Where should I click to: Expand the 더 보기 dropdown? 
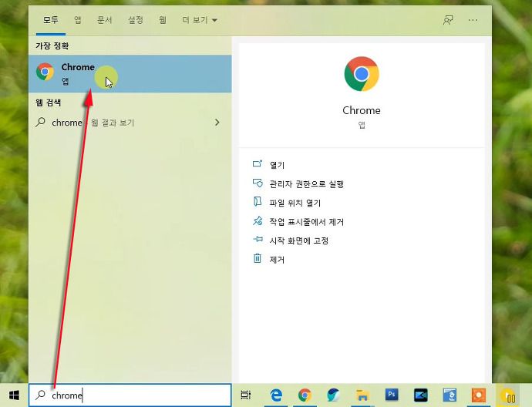pyautogui.click(x=200, y=20)
